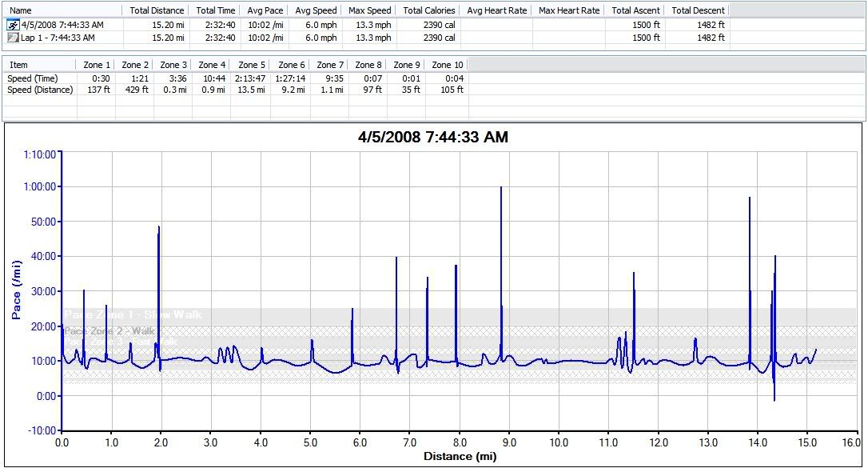Click the Avg Heart Rate column header
Viewport: 868px width, 472px height.
click(x=496, y=10)
